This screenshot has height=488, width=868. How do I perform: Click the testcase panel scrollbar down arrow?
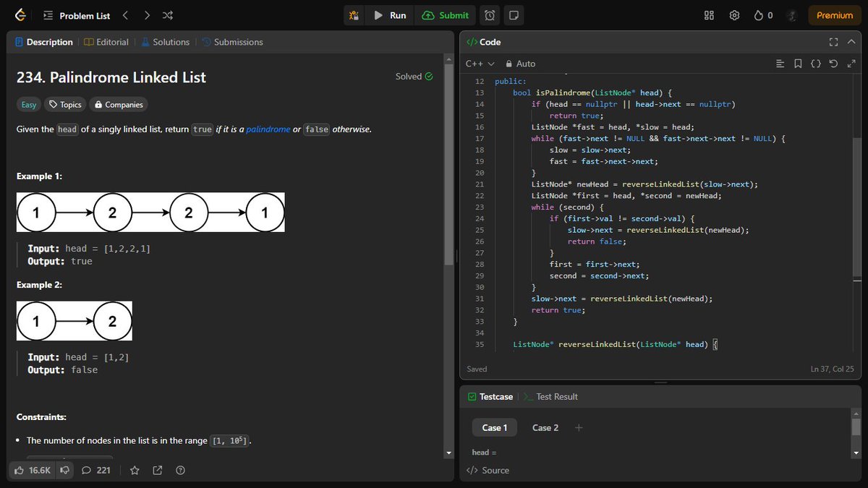click(x=857, y=453)
